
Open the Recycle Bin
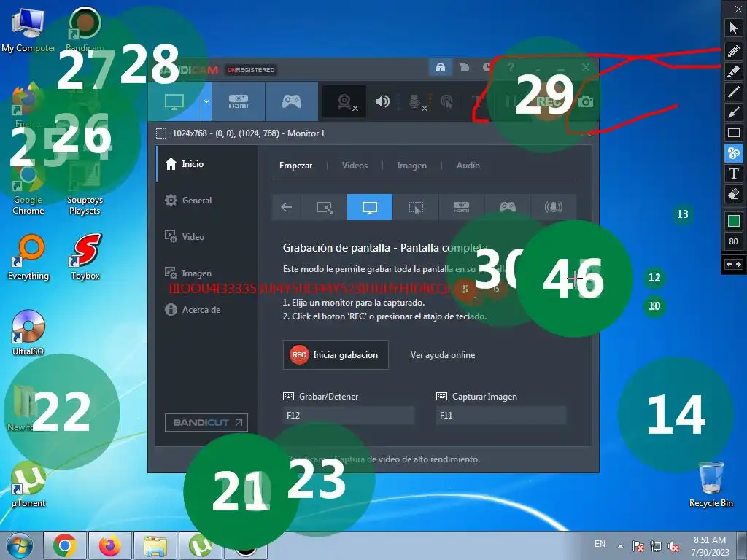tap(711, 485)
